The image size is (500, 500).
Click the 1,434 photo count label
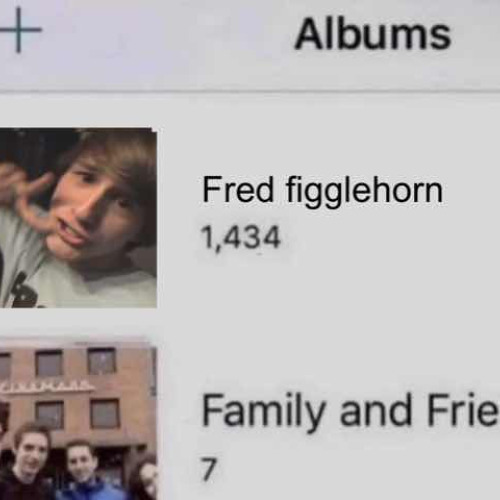[241, 237]
